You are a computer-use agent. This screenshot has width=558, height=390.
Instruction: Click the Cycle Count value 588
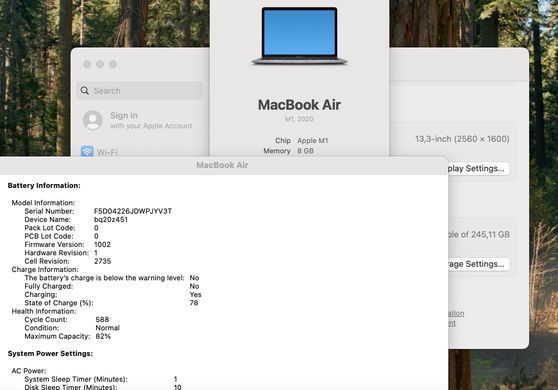[102, 320]
